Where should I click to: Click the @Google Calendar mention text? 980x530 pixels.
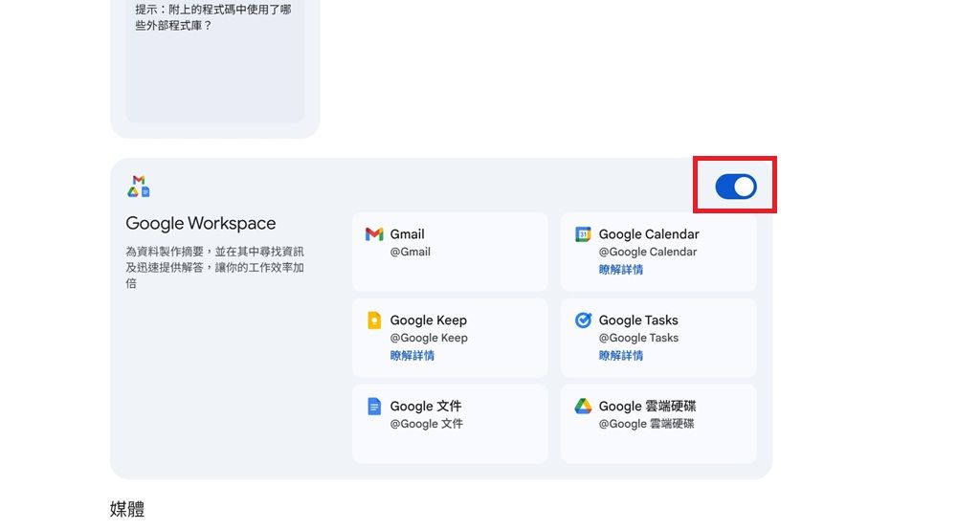648,253
